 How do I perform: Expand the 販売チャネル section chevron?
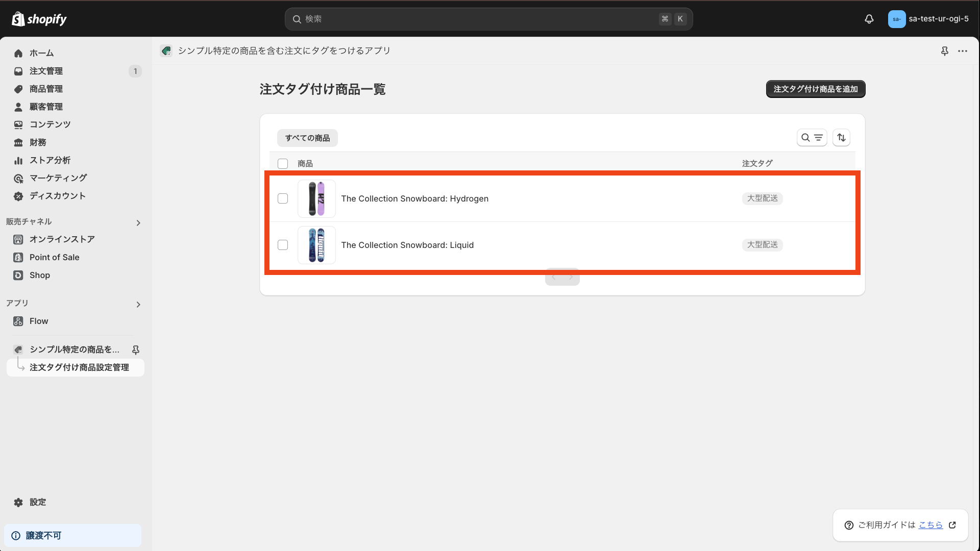coord(138,223)
